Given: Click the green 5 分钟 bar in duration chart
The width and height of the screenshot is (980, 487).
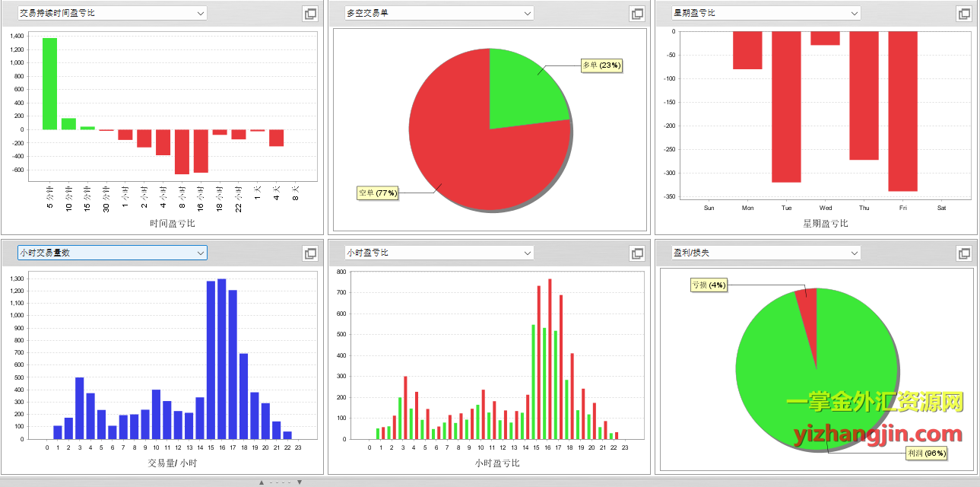Looking at the screenshot, I should click(49, 84).
